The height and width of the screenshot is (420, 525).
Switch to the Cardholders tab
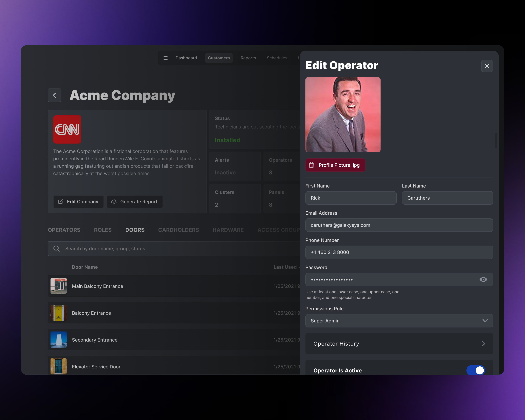pos(179,230)
